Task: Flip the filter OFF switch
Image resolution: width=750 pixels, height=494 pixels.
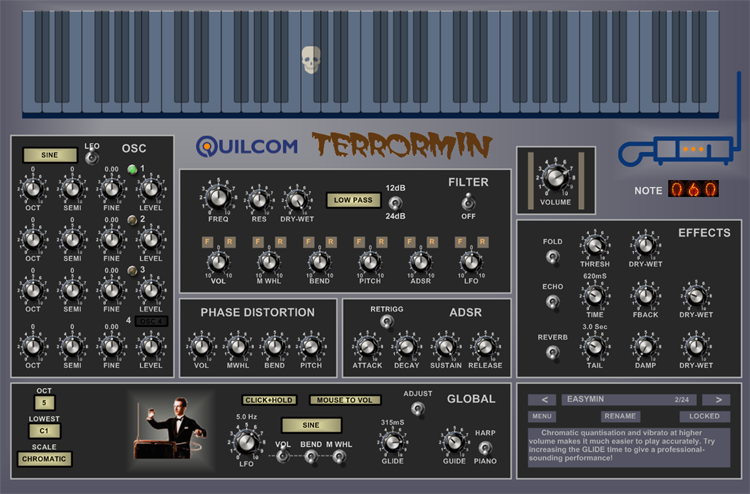Action: point(467,203)
